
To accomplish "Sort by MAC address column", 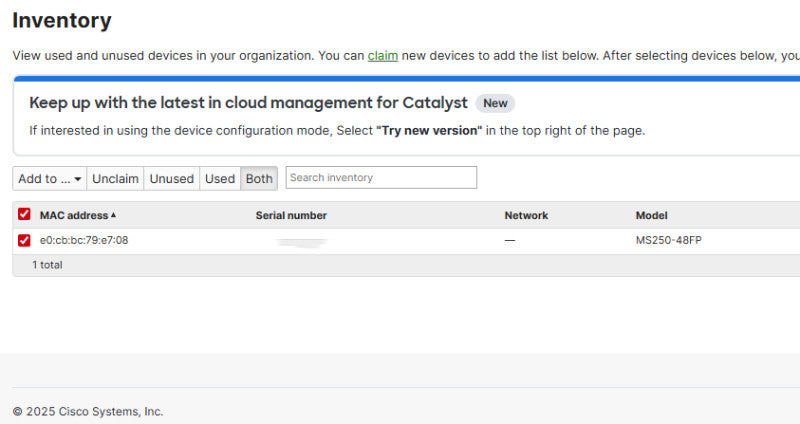I will (74, 215).
